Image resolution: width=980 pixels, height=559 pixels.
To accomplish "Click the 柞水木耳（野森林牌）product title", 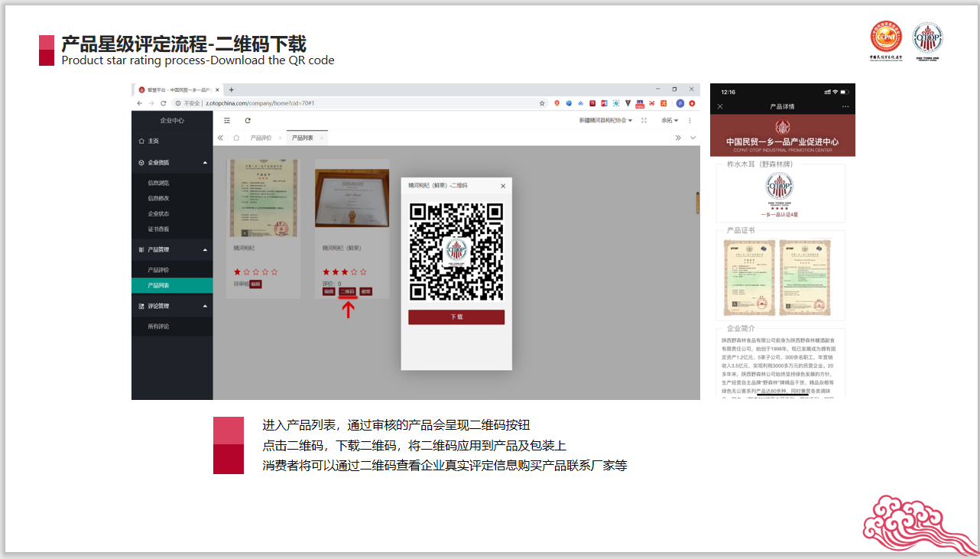I will (760, 164).
